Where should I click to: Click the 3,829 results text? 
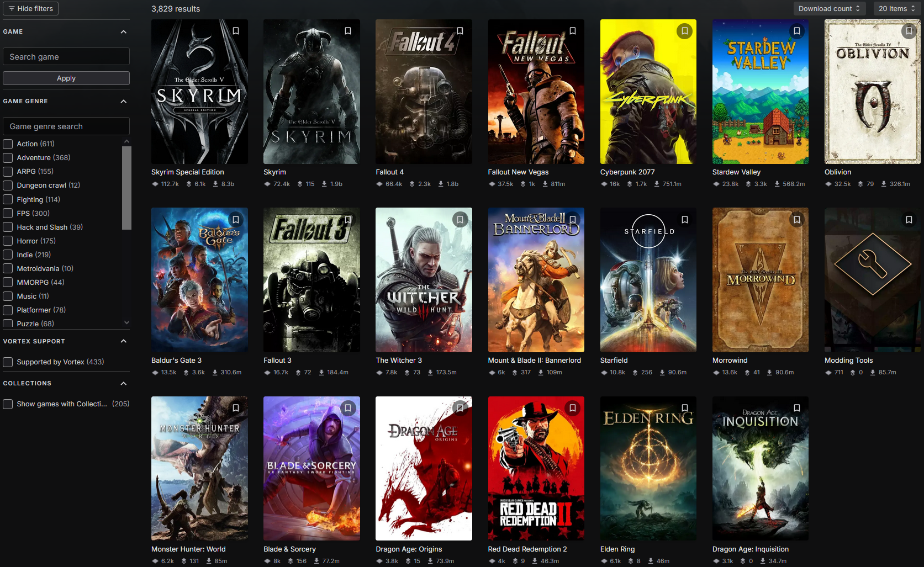click(176, 9)
